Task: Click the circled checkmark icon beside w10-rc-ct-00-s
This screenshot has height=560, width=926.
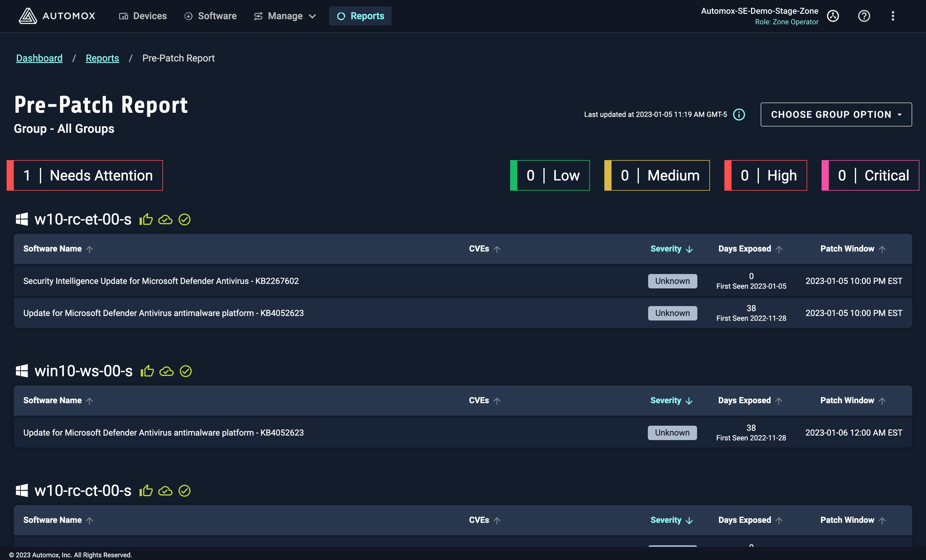Action: click(x=185, y=490)
